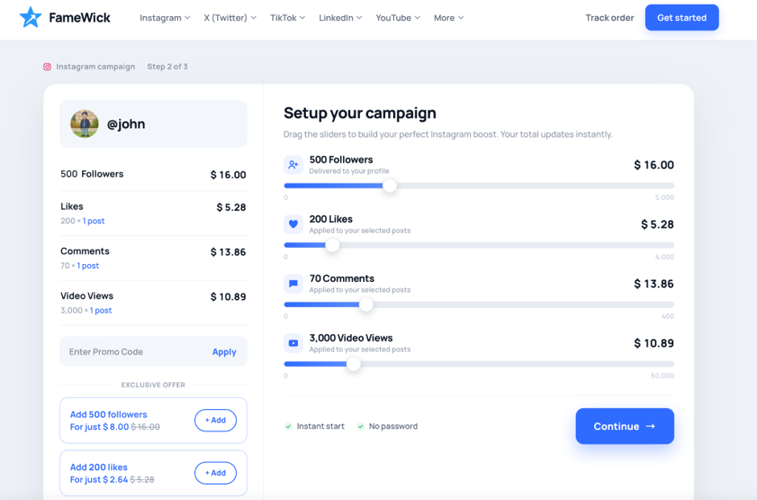Click the Continue button
The image size is (757, 500).
pyautogui.click(x=625, y=426)
